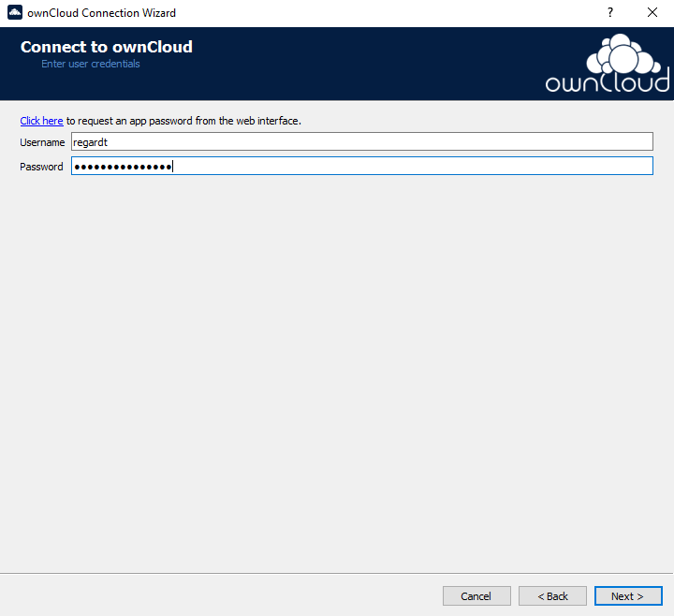
Task: Go back with the '< Back' button
Action: pos(552,595)
